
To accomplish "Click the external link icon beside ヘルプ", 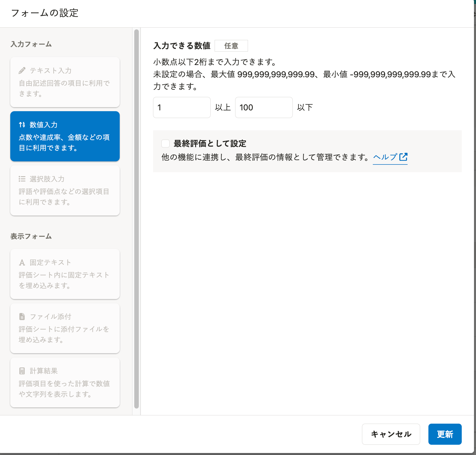I will click(x=403, y=157).
